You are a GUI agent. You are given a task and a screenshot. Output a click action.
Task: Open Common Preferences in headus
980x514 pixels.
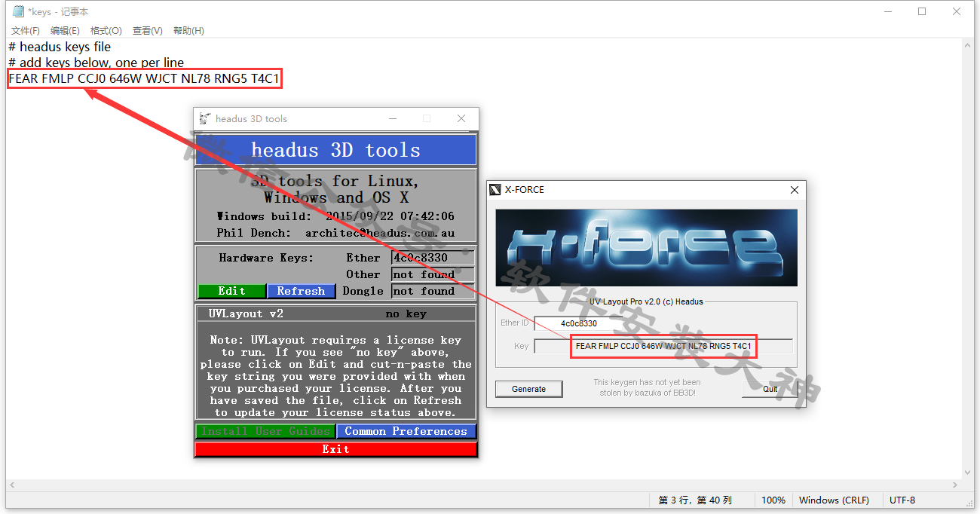click(406, 431)
